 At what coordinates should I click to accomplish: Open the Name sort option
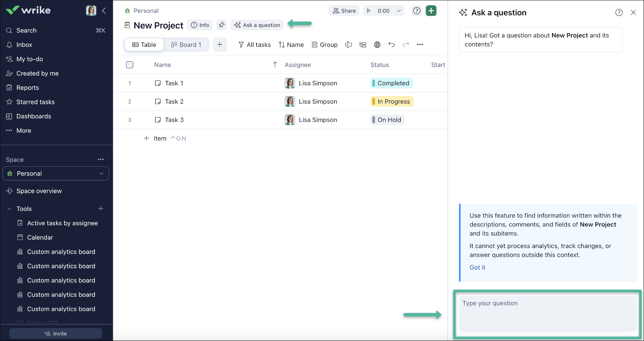click(x=291, y=45)
